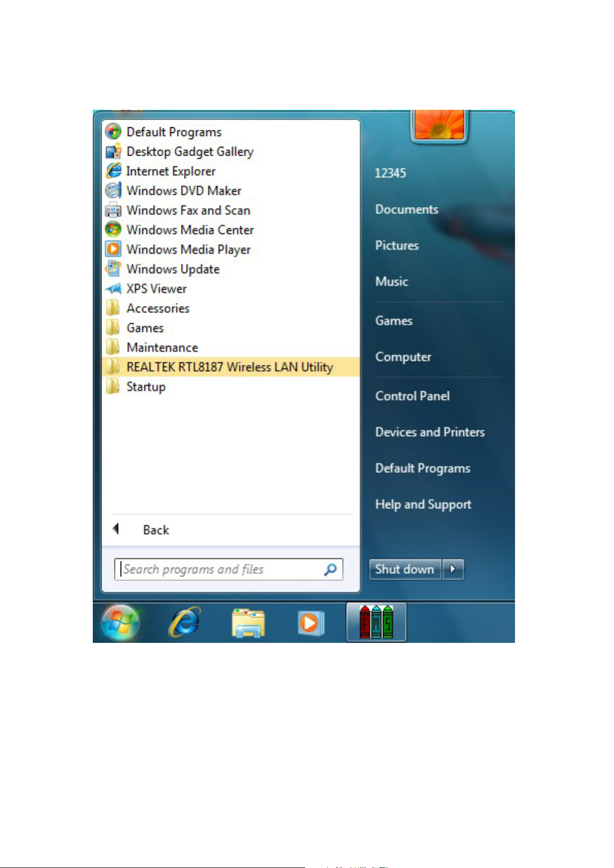Open the 12345 user folder

click(x=390, y=173)
